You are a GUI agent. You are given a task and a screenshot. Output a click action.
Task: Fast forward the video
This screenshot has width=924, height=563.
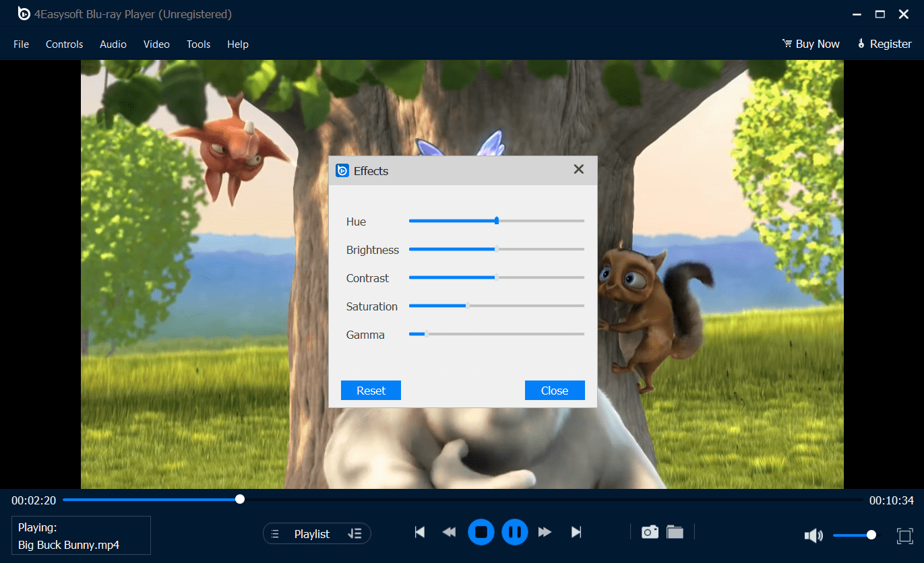tap(545, 533)
